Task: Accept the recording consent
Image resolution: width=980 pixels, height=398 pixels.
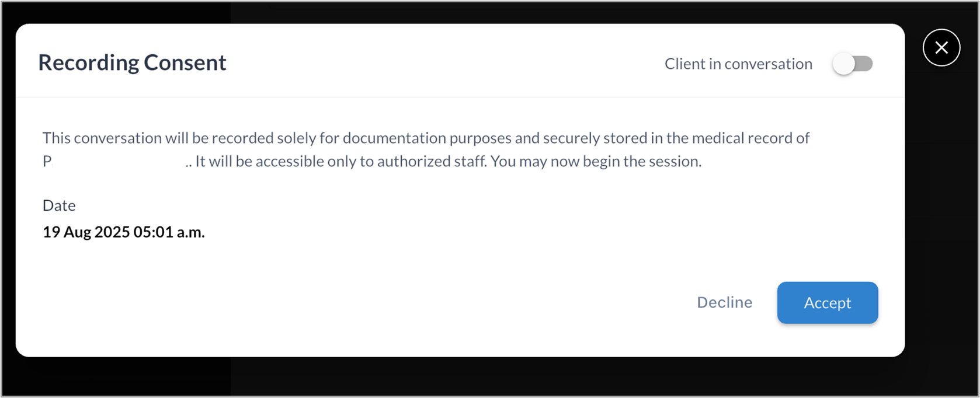Action: click(x=827, y=302)
